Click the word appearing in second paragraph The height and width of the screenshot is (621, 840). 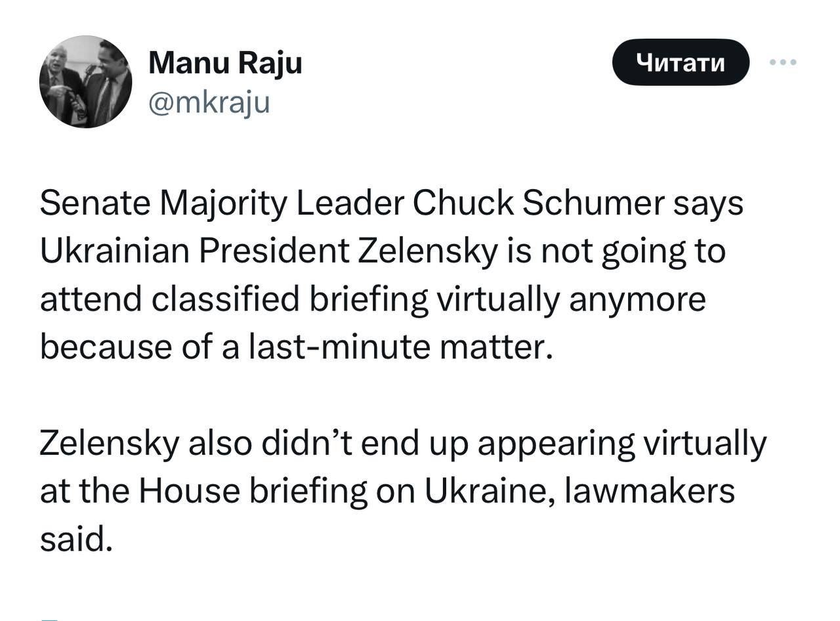(x=555, y=443)
